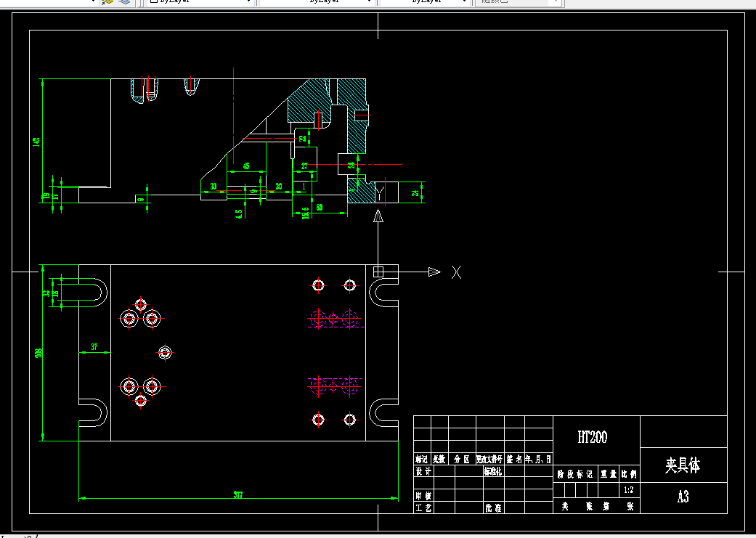
Task: Select the 208 overall width dimension
Action: pos(38,353)
